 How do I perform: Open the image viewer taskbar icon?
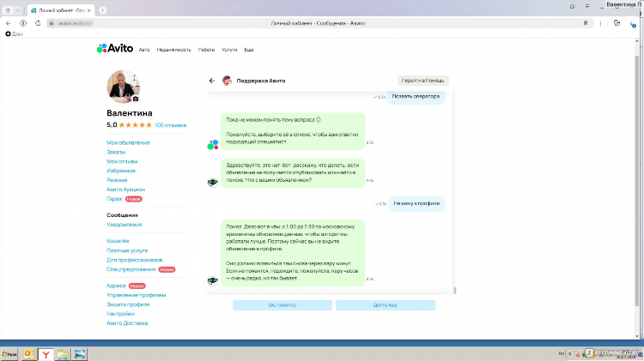pyautogui.click(x=80, y=354)
